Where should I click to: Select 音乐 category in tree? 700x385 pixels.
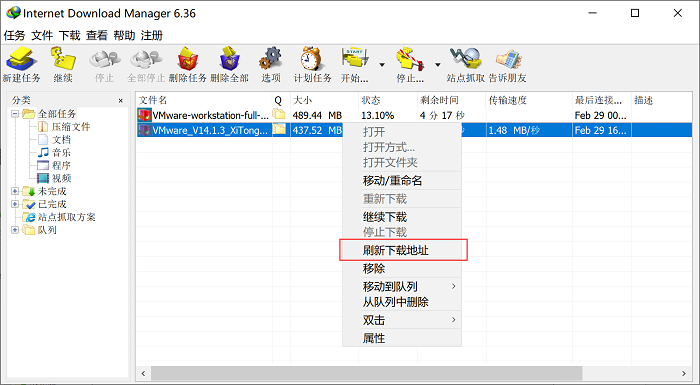[61, 153]
